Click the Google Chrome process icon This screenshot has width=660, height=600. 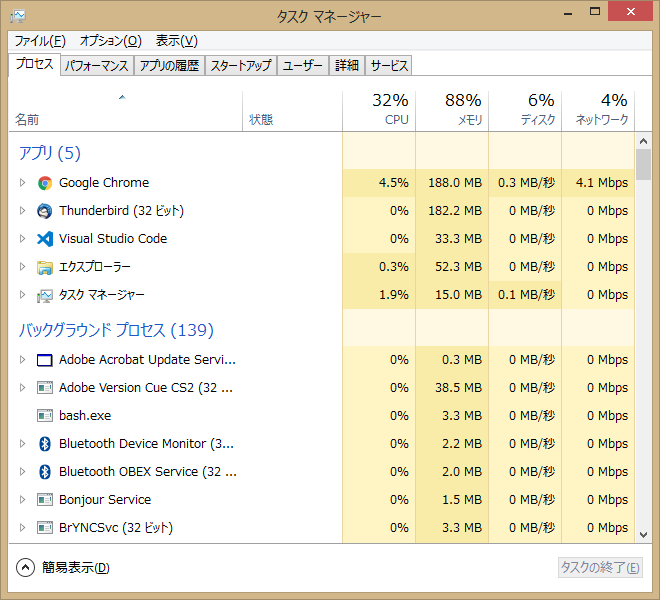(x=45, y=183)
